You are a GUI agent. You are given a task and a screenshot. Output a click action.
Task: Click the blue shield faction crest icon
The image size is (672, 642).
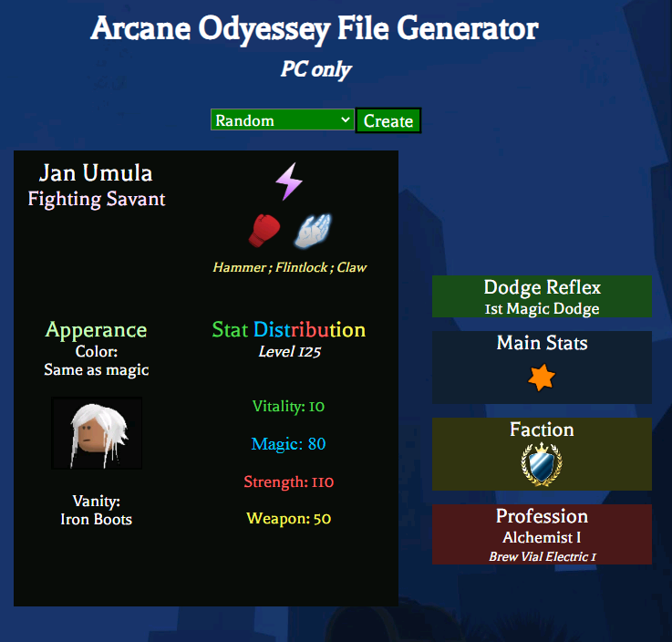click(x=542, y=464)
